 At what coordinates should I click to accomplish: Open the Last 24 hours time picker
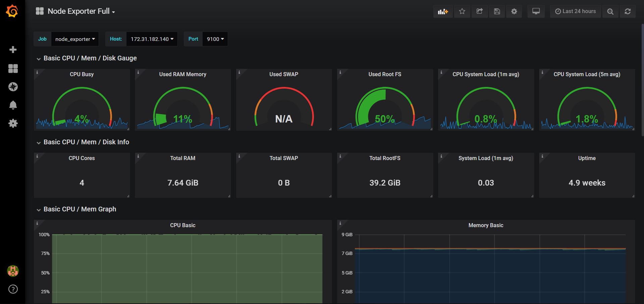click(x=576, y=11)
